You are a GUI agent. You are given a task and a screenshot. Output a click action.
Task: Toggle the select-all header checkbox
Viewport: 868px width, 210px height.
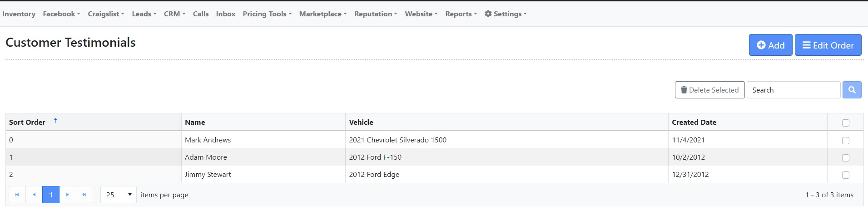coord(845,123)
